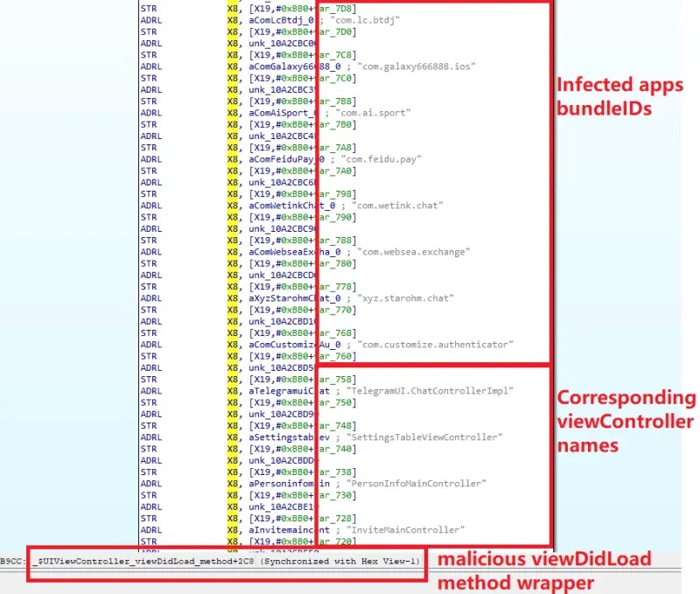Click the STR operand ending in var_7B8
The width and height of the screenshot is (700, 594).
[x=303, y=101]
